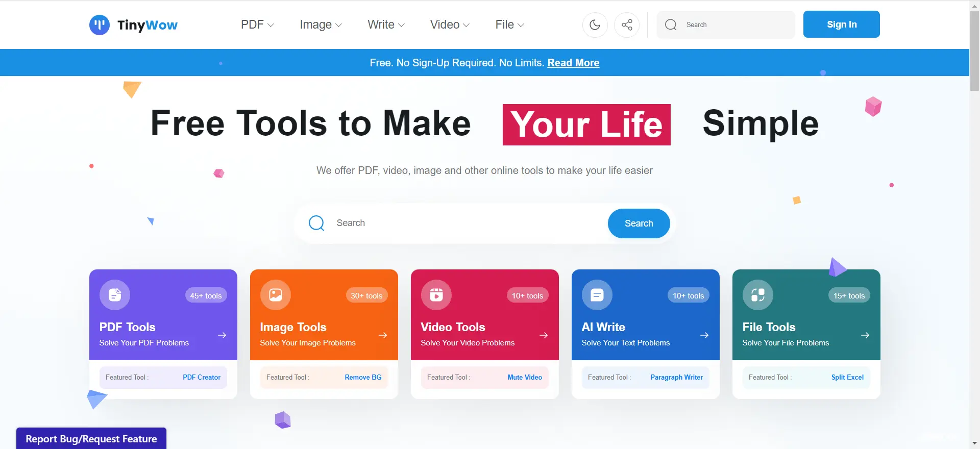Focus the header search input field
The width and height of the screenshot is (980, 449).
(726, 24)
